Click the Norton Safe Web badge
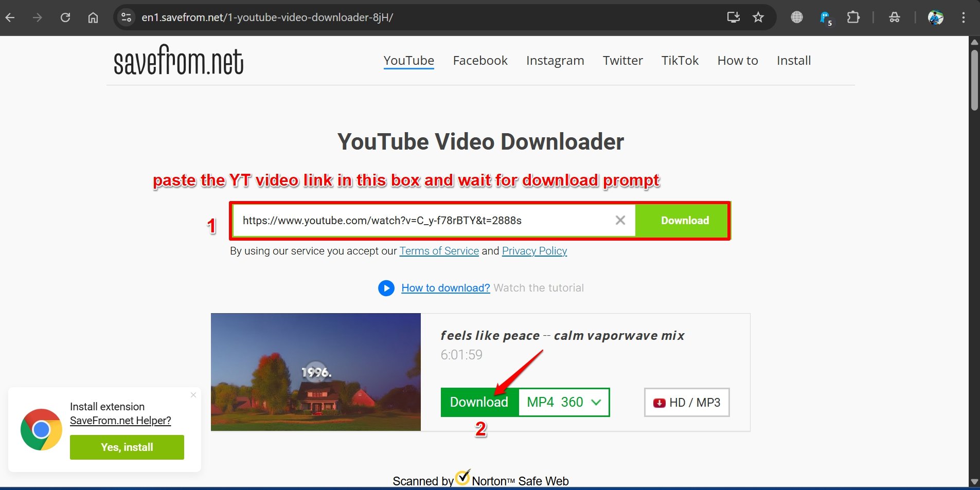 pyautogui.click(x=480, y=479)
